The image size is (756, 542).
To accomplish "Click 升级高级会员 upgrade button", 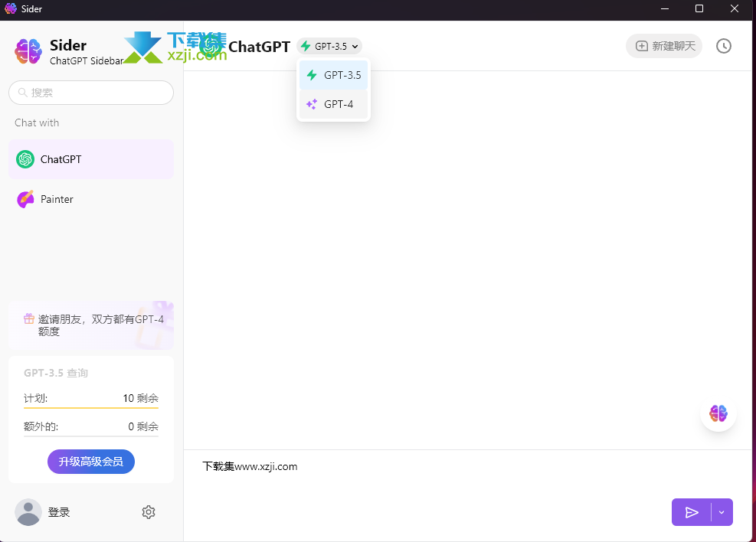I will point(91,462).
